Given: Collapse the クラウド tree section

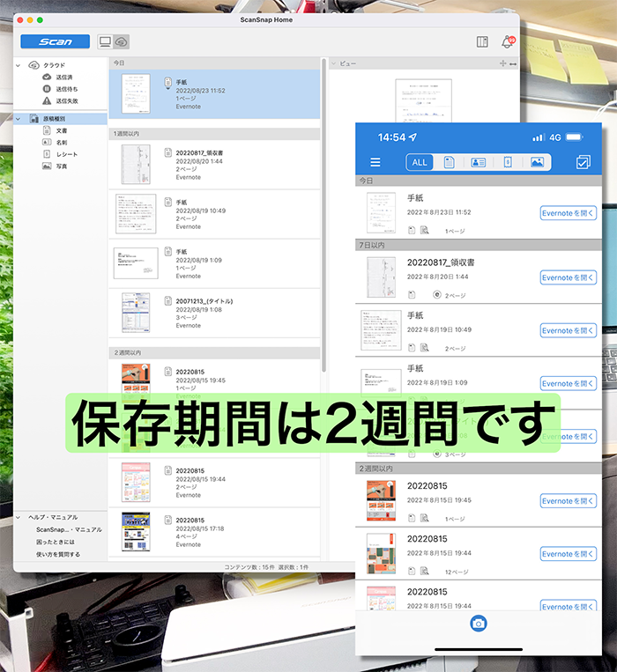Looking at the screenshot, I should (18, 65).
